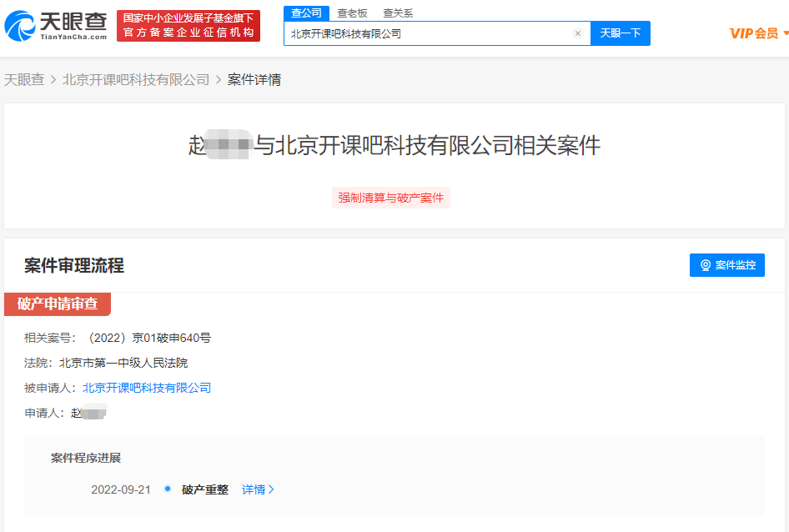Open 详情 link for 破产重整

pos(258,489)
